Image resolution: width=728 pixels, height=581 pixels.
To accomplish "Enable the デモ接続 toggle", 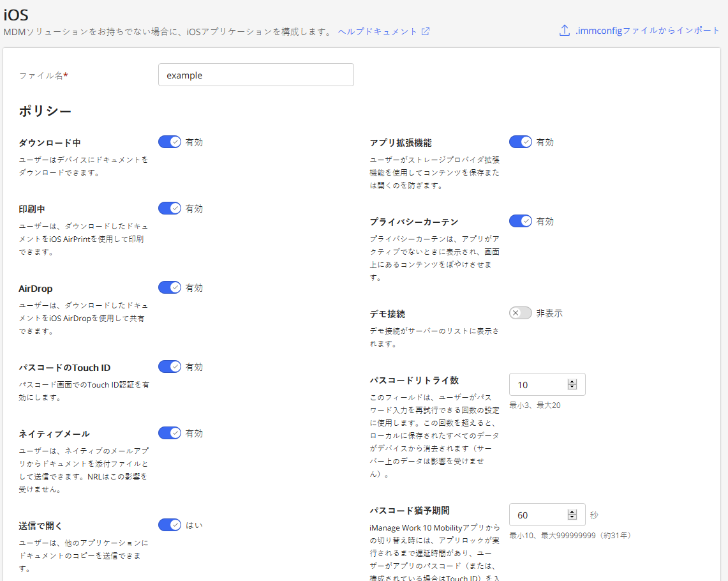I will (x=521, y=313).
